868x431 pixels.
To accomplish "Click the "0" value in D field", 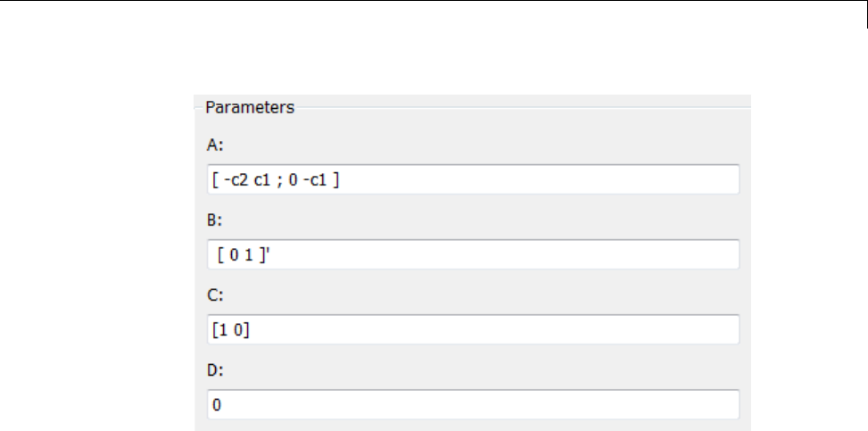I will click(216, 405).
